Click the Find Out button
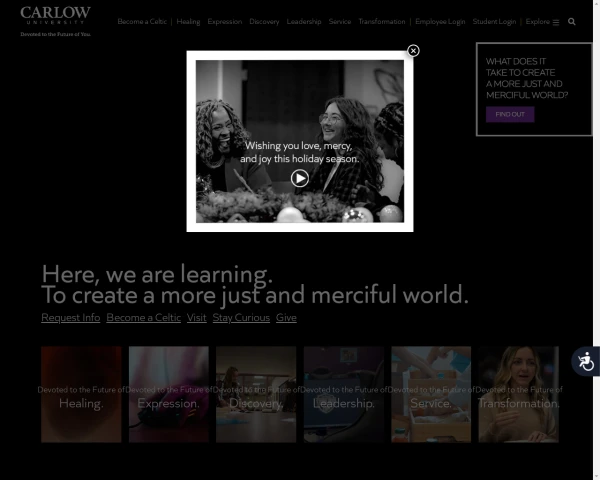The height and width of the screenshot is (480, 600). pos(510,114)
